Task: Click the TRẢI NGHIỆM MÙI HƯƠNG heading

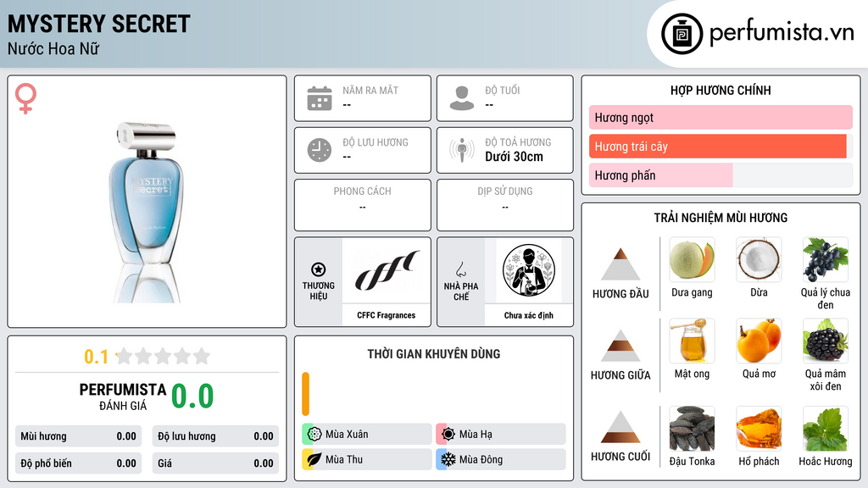Action: tap(721, 218)
